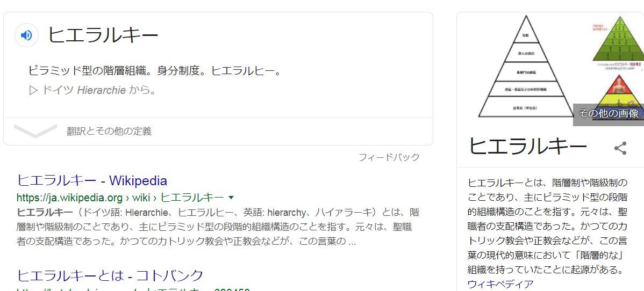Open the 翻訳とその他の定義 section
Screen dimensions: 644x291
tap(109, 132)
